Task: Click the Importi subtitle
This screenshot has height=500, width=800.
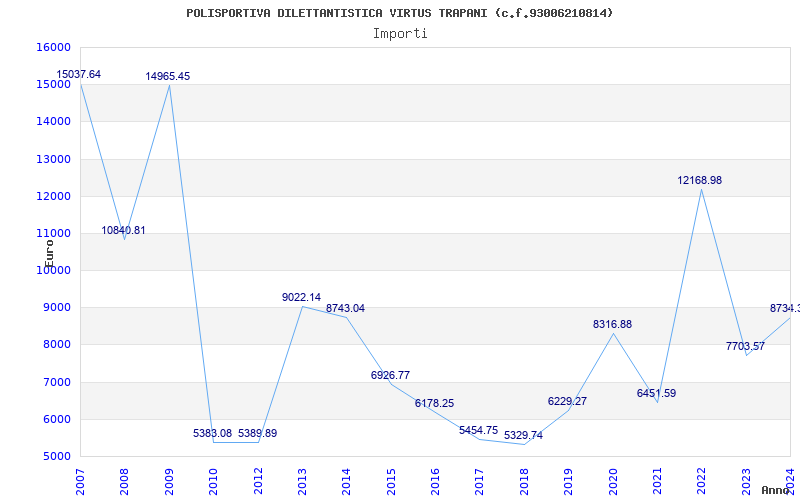Action: point(400,34)
